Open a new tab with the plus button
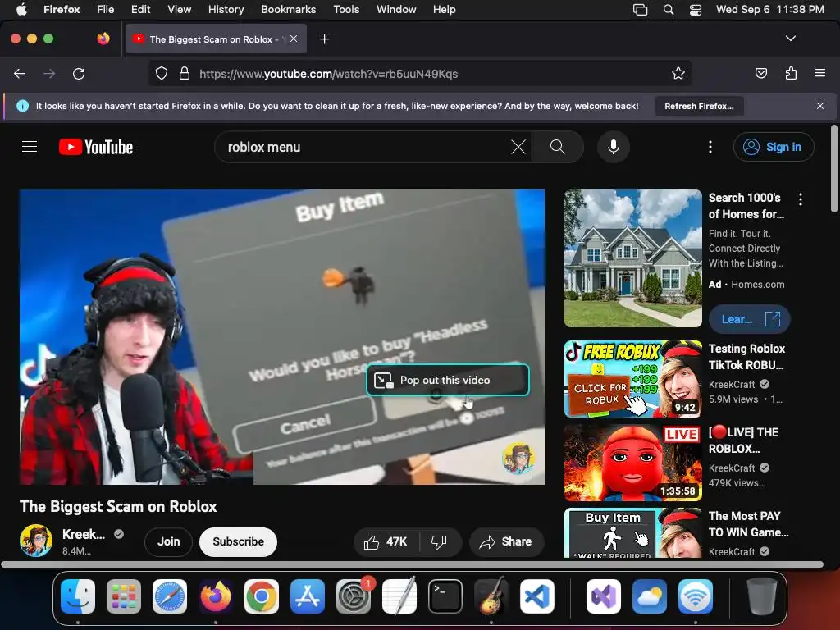This screenshot has width=840, height=630. click(x=324, y=39)
